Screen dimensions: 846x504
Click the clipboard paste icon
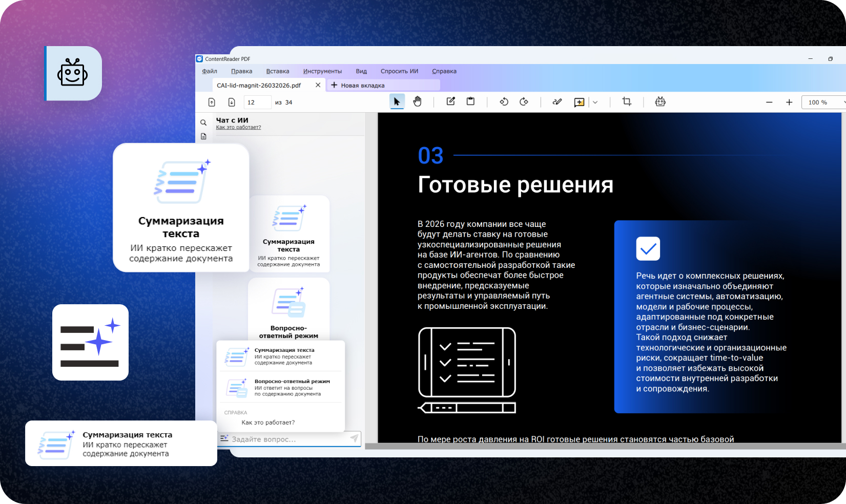[x=471, y=101]
